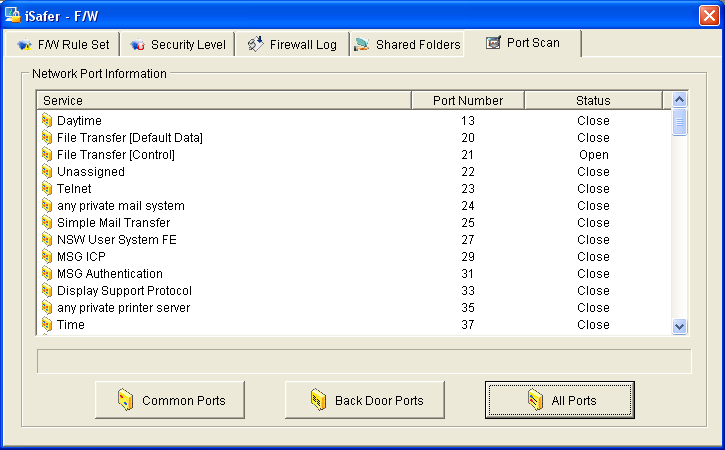Open the Shared Folders tab

point(407,45)
